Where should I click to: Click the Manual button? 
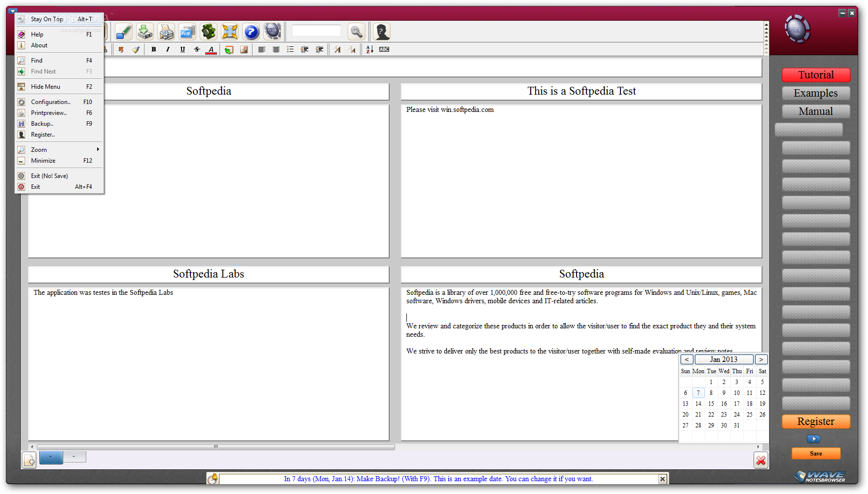tap(816, 111)
